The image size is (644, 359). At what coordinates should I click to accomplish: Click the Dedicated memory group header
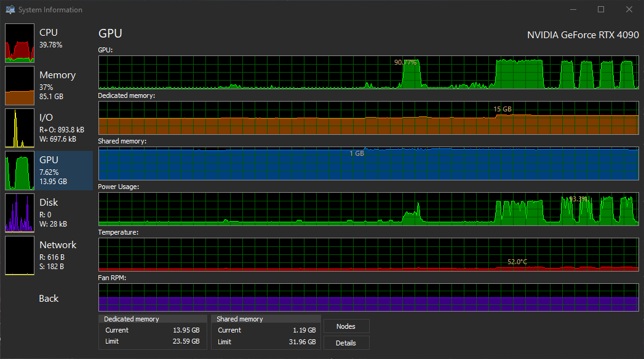pyautogui.click(x=153, y=319)
